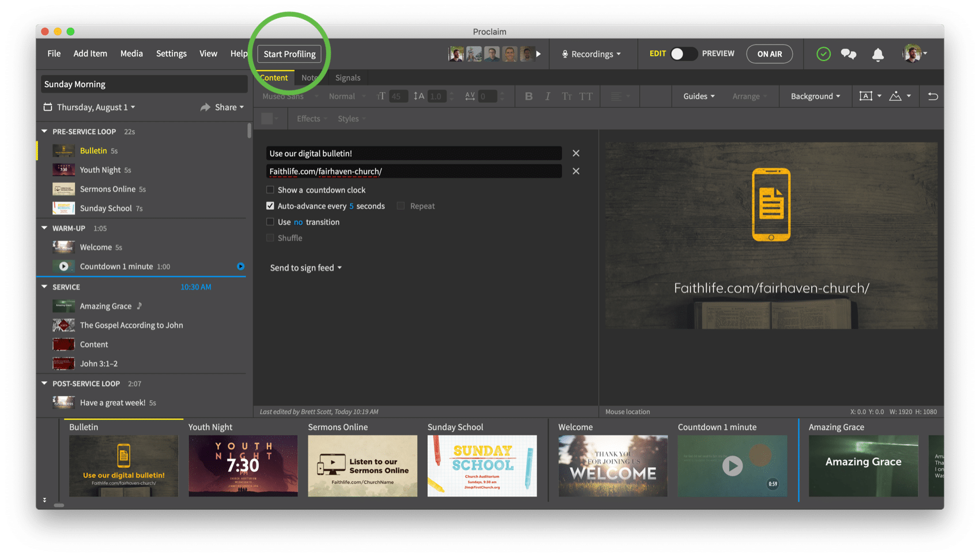Open the Effects dropdown
Image resolution: width=980 pixels, height=557 pixels.
pyautogui.click(x=311, y=119)
